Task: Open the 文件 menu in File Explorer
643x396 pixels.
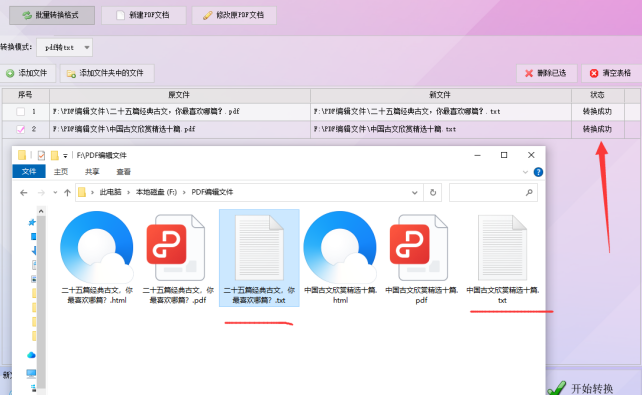Action: click(x=29, y=171)
